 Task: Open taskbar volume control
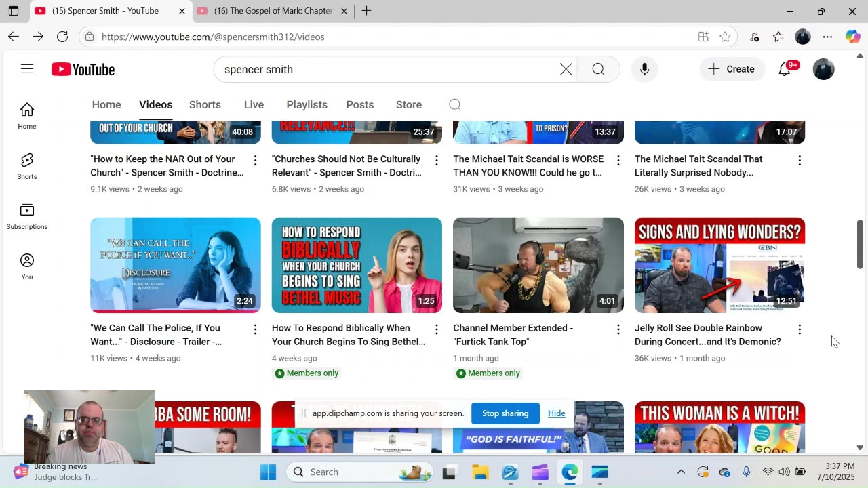click(x=784, y=472)
